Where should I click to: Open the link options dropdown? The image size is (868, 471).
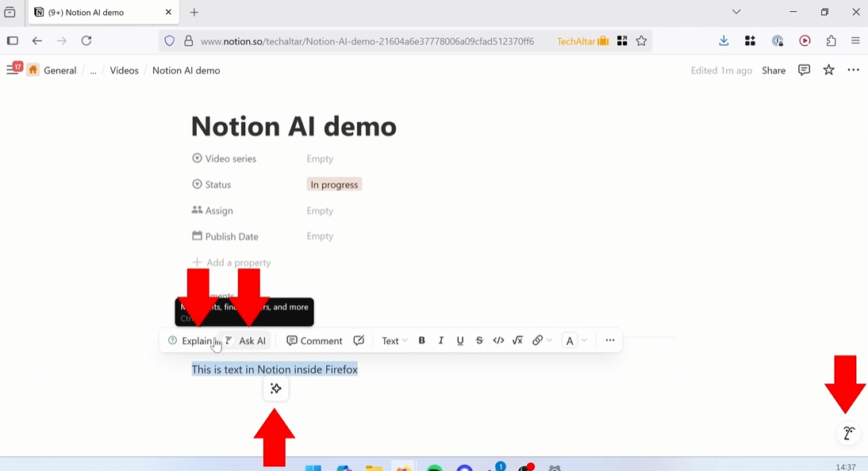pos(542,341)
